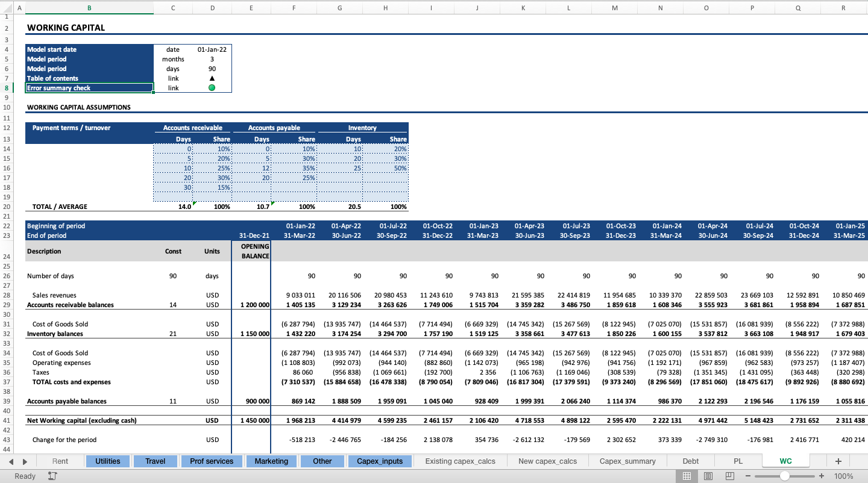Open the Marketing sheet tab

point(271,461)
